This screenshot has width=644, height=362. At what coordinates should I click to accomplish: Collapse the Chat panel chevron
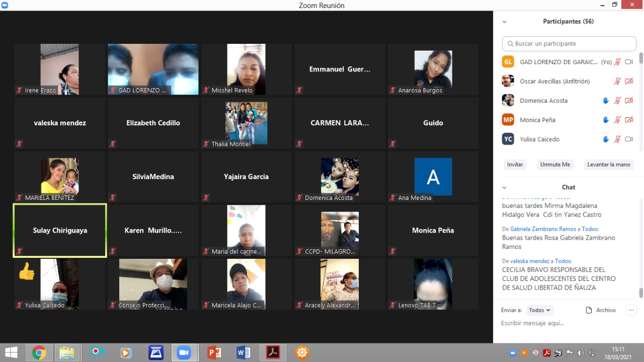tap(504, 187)
